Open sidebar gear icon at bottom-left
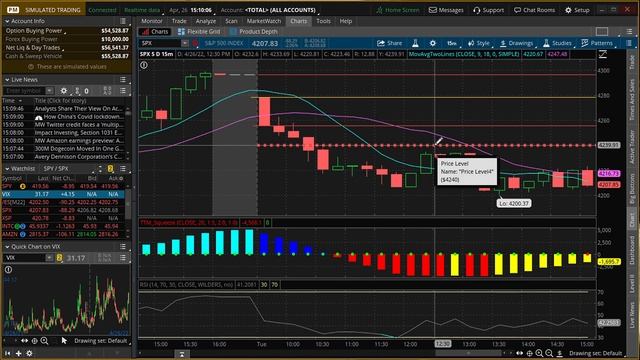 pos(29,353)
